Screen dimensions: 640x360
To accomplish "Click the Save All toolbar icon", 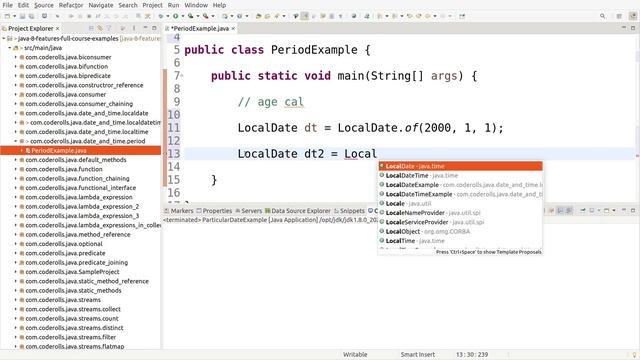I will (31, 16).
